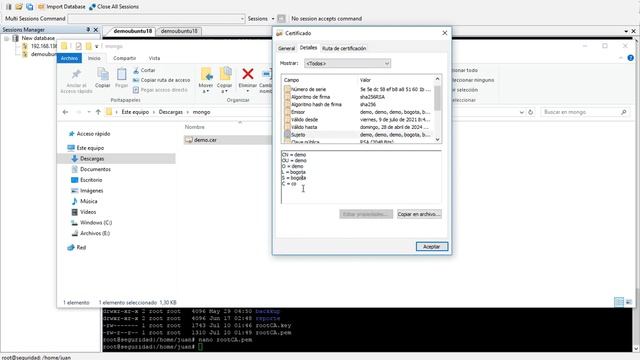This screenshot has height=360, width=640.
Task: Click Pegar acceso directo
Action: click(160, 90)
